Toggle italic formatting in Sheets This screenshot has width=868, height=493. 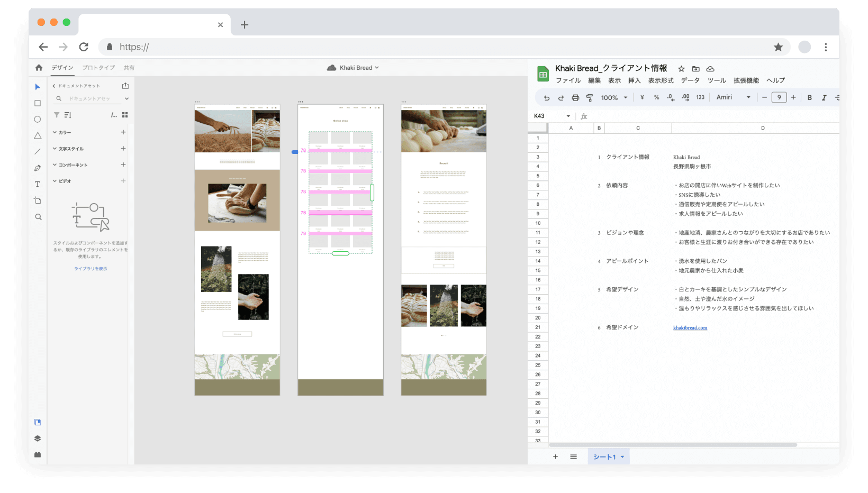pos(824,97)
